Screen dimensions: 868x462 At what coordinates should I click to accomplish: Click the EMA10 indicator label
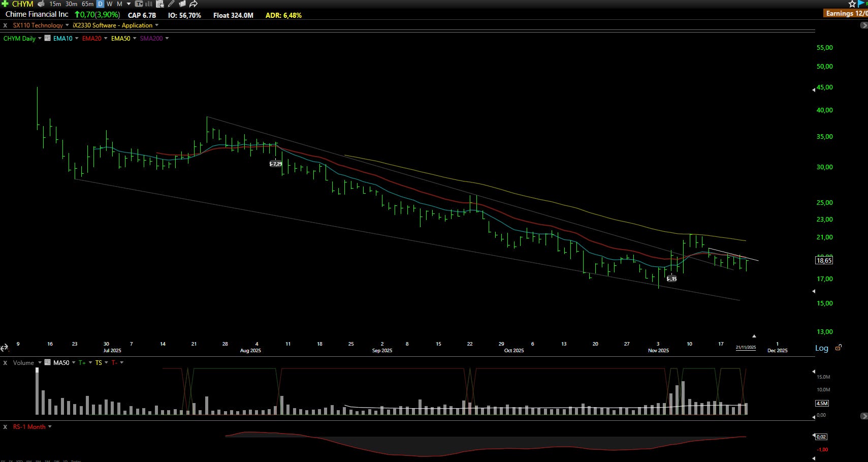coord(62,38)
